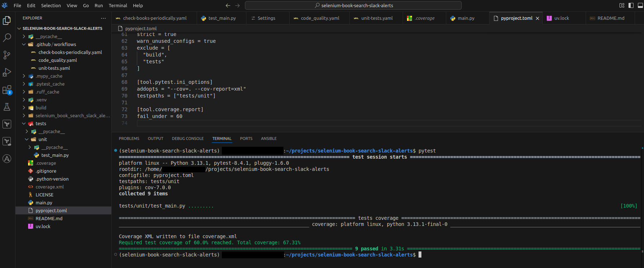Click the command center search box

[x=353, y=5]
